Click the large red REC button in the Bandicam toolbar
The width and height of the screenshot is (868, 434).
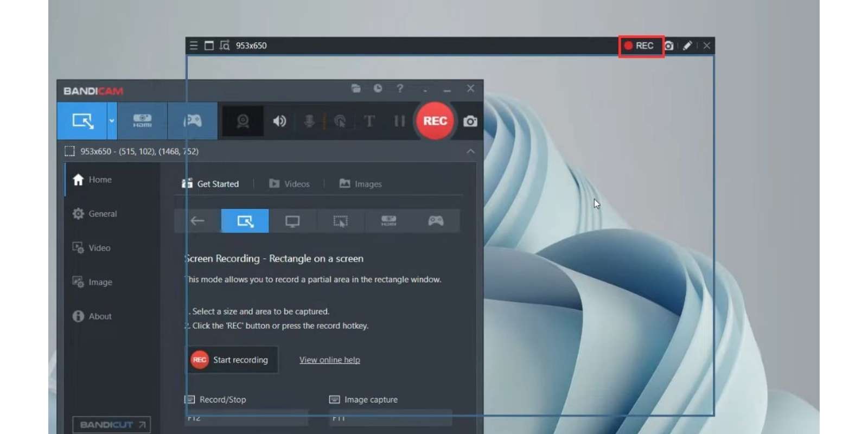[435, 121]
